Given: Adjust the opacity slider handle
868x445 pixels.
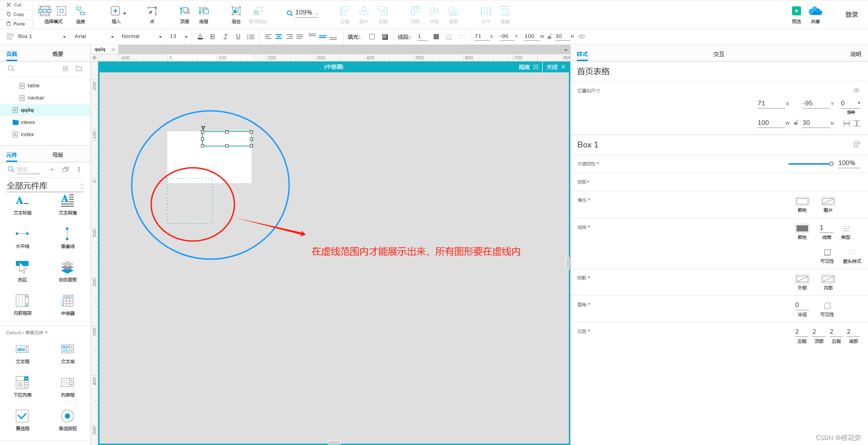Looking at the screenshot, I should 831,164.
